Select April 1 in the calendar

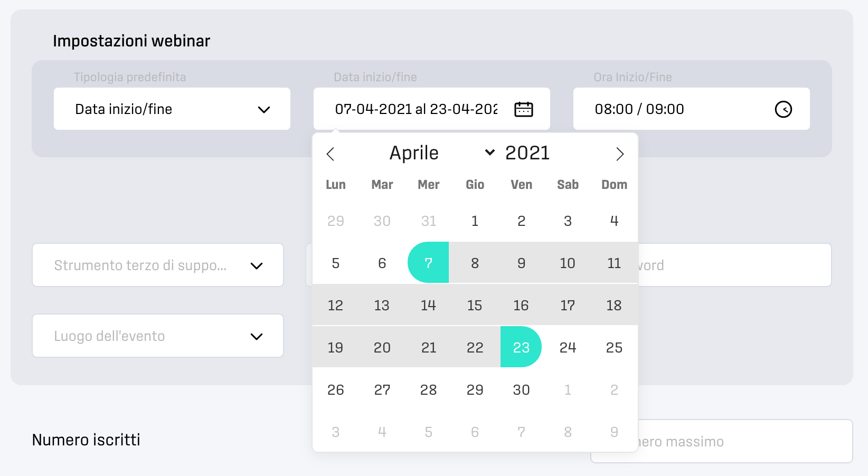click(x=475, y=221)
